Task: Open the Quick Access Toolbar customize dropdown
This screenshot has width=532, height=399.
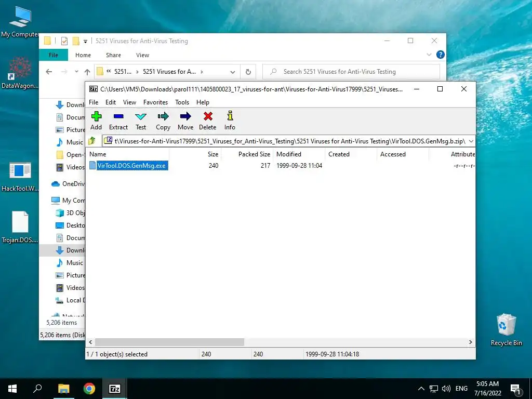Action: (x=86, y=42)
